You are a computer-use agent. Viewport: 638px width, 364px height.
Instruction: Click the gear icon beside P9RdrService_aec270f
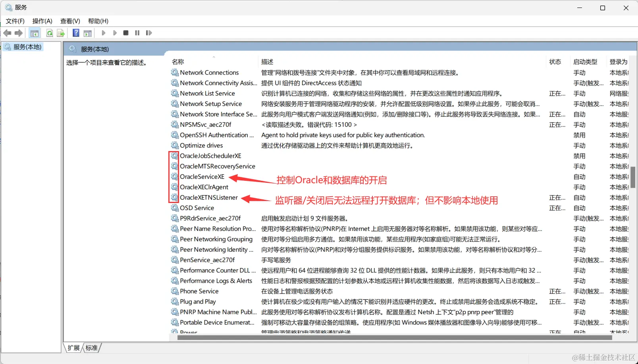175,218
